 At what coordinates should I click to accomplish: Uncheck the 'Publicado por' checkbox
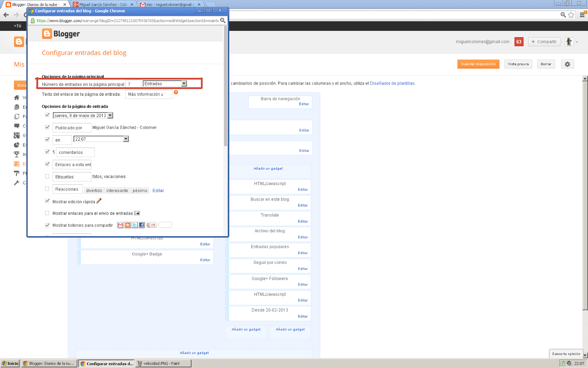pos(47,127)
